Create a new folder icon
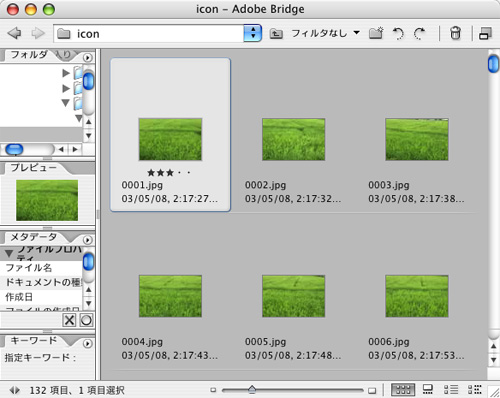This screenshot has width=500, height=398. pos(376,33)
